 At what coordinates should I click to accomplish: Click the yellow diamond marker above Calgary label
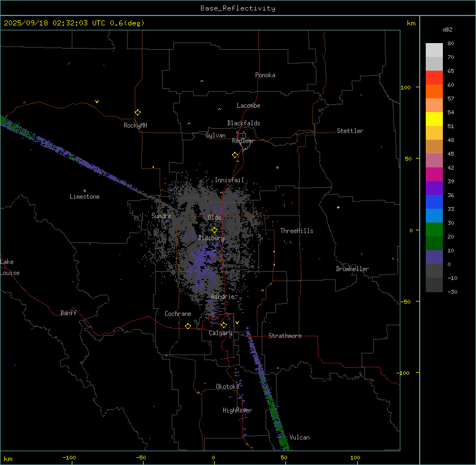pos(224,325)
